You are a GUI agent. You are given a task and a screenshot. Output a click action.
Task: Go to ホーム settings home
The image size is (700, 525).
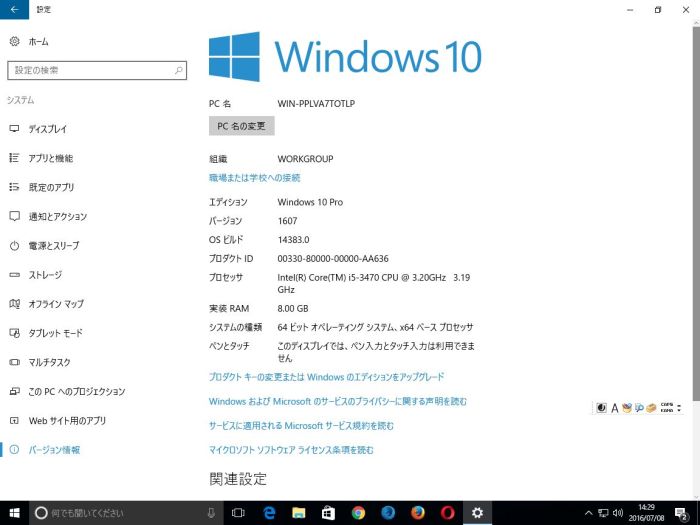(38, 42)
